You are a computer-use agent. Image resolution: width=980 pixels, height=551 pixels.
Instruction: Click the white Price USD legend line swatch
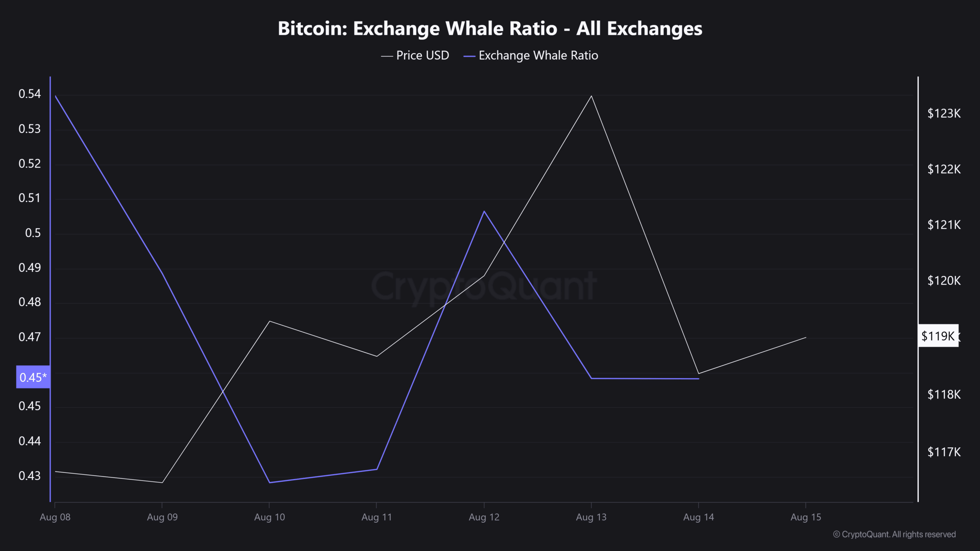pyautogui.click(x=387, y=56)
